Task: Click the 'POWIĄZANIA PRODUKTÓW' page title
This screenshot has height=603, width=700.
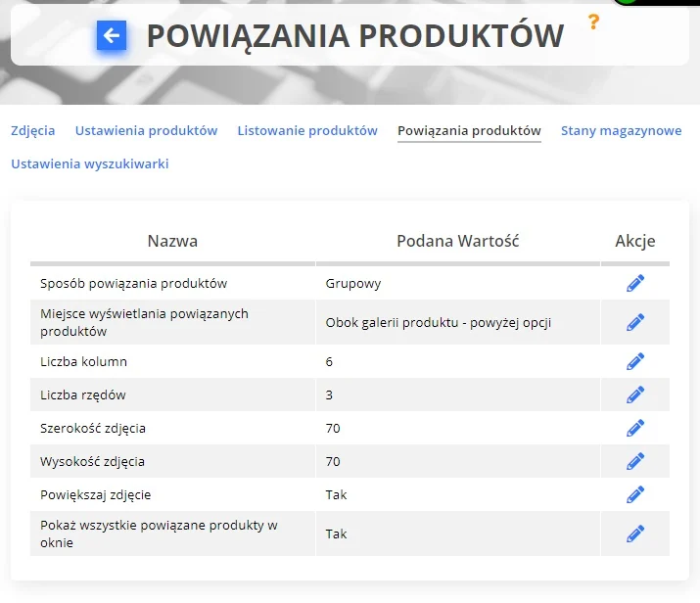Action: pos(355,35)
